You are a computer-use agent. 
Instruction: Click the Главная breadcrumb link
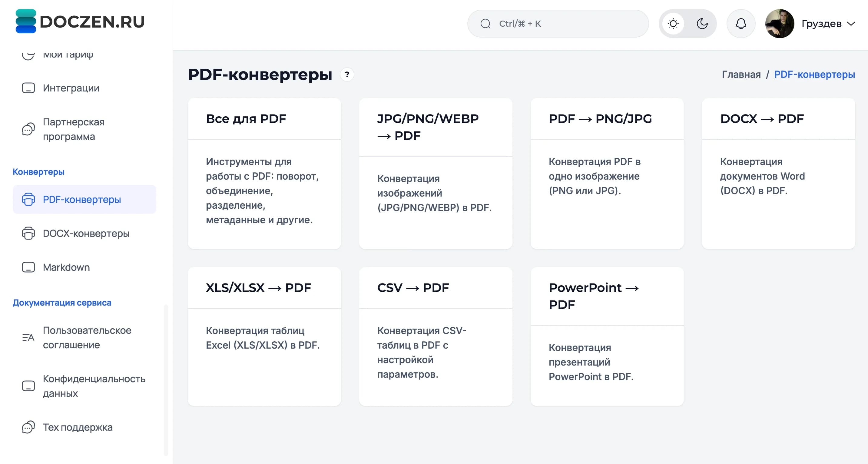[741, 75]
